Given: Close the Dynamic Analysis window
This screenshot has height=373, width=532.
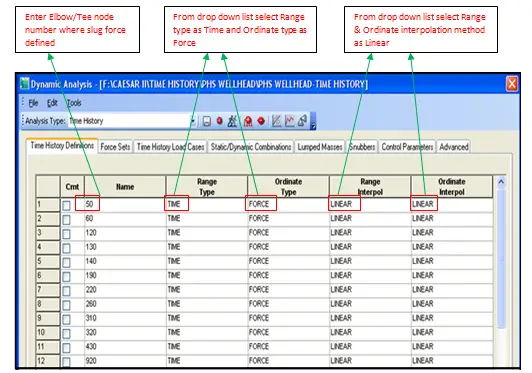Looking at the screenshot, I should (x=512, y=83).
